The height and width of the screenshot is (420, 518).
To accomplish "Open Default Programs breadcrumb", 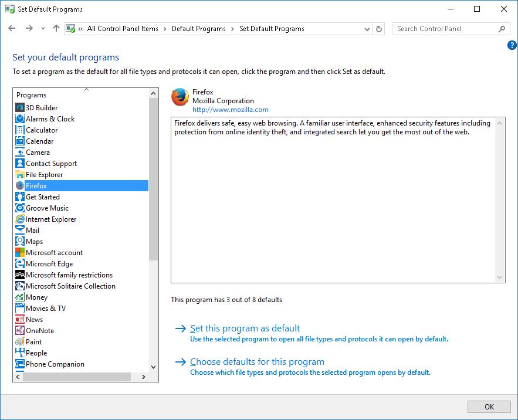I will pos(198,29).
